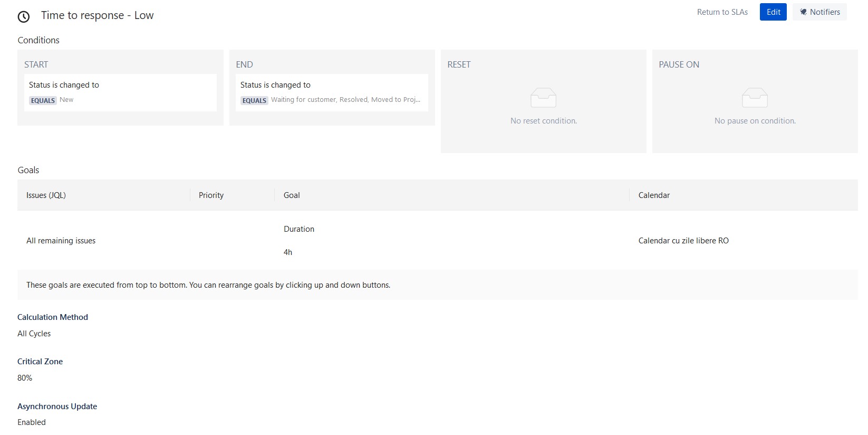
Task: Click the Goals section heading
Action: point(28,170)
